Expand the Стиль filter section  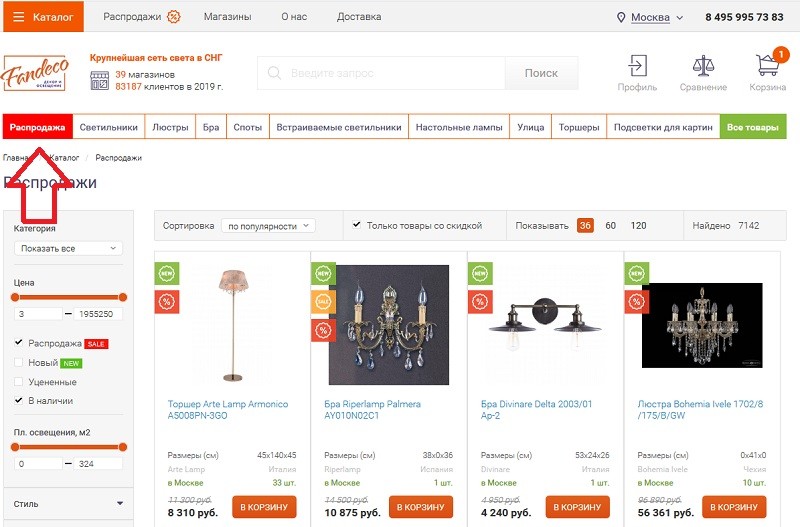click(x=68, y=504)
